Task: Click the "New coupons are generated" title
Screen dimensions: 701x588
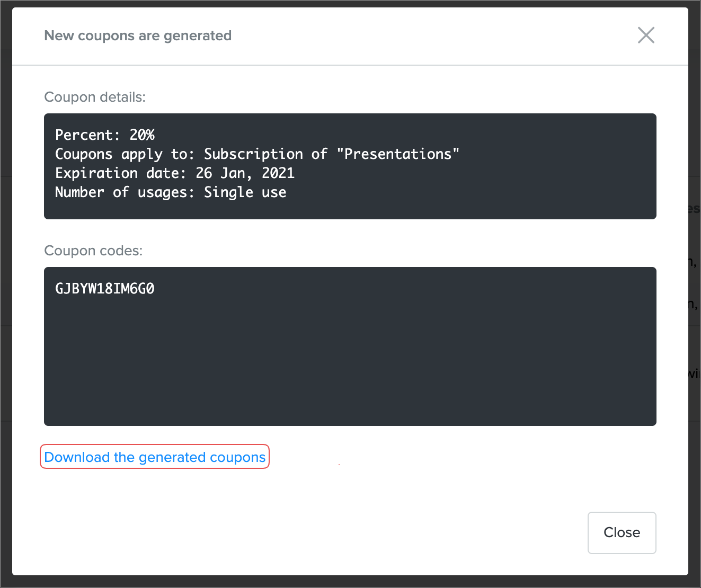Action: click(x=138, y=35)
